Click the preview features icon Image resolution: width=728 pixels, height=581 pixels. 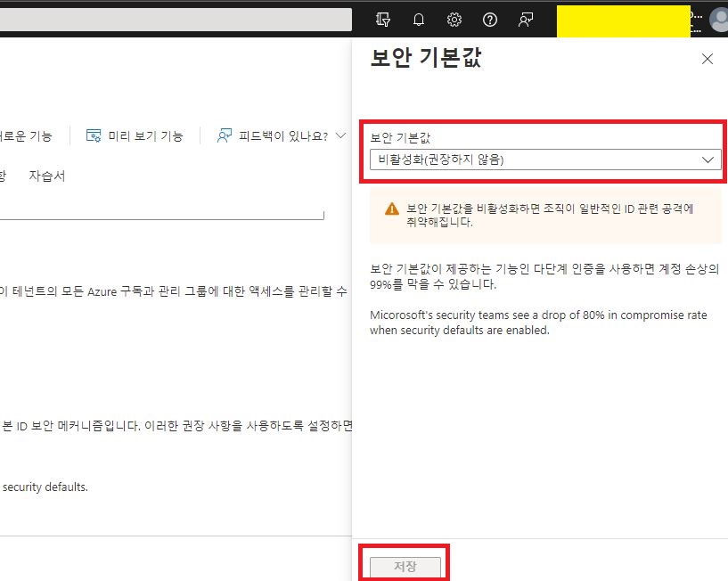tap(94, 135)
